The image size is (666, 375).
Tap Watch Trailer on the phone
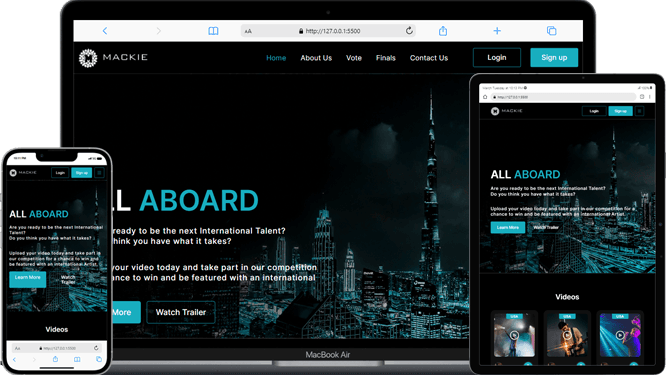(x=68, y=280)
